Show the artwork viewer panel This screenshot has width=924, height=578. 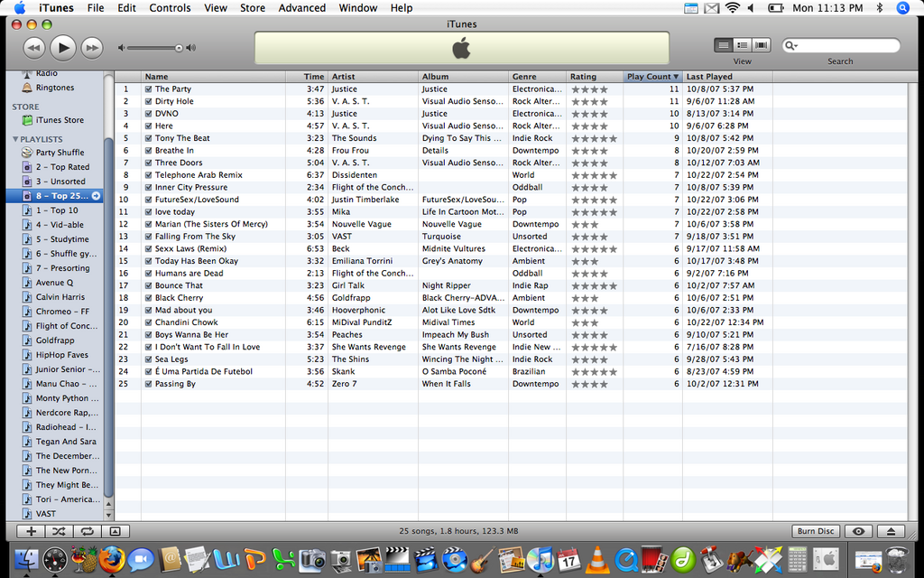click(x=115, y=531)
